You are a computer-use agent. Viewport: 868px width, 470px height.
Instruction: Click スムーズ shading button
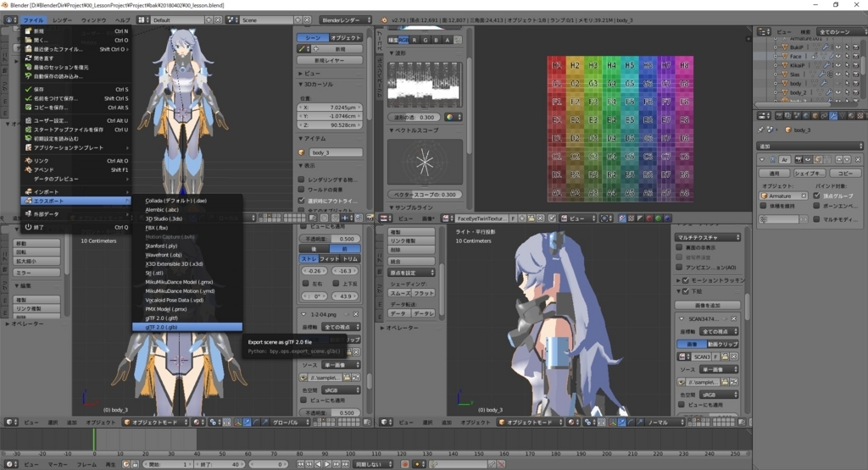400,293
